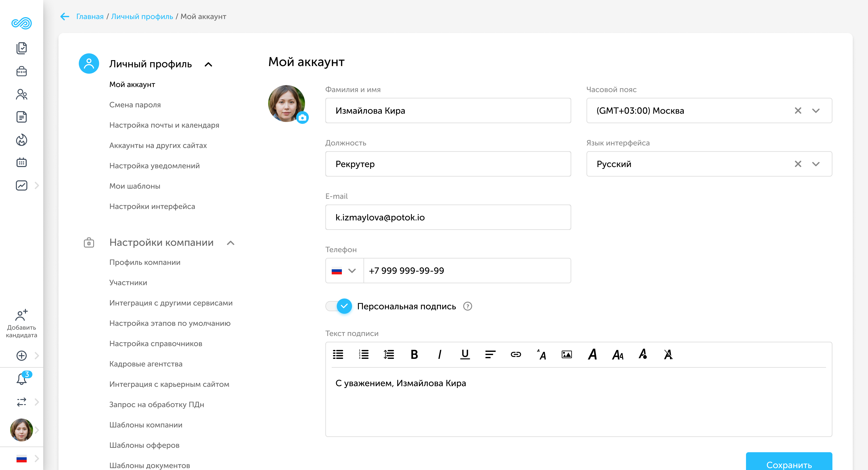This screenshot has width=868, height=470.
Task: Click the E-mail input field
Action: pos(448,217)
